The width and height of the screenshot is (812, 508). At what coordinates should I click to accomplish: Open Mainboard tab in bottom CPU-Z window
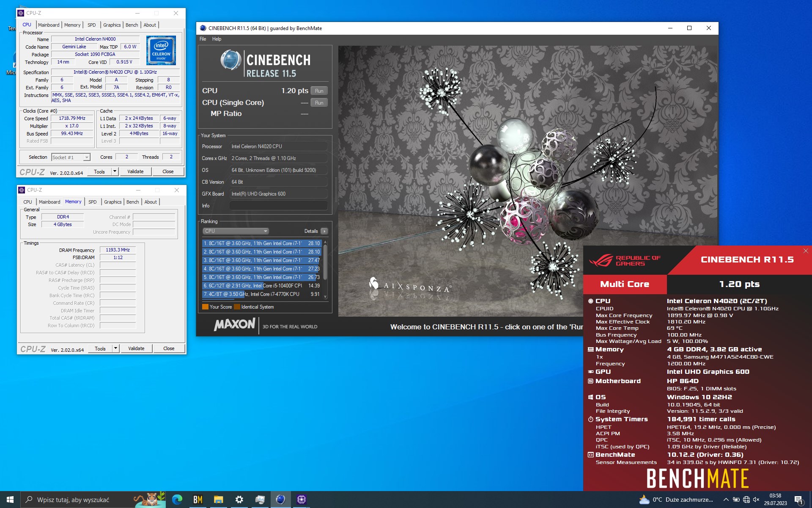49,202
